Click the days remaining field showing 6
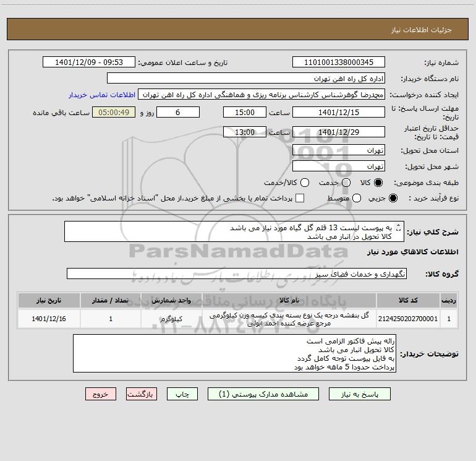This screenshot has width=476, height=461. point(178,113)
